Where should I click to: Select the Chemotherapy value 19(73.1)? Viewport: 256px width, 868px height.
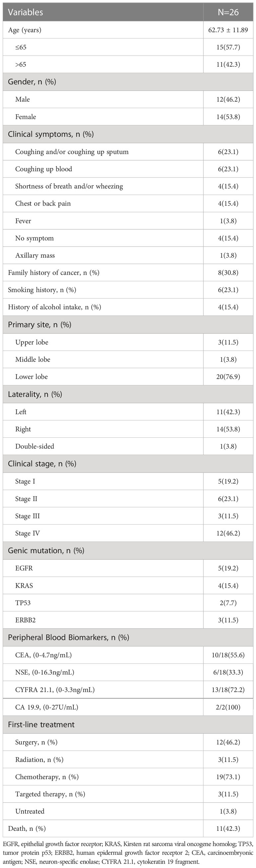point(228,777)
